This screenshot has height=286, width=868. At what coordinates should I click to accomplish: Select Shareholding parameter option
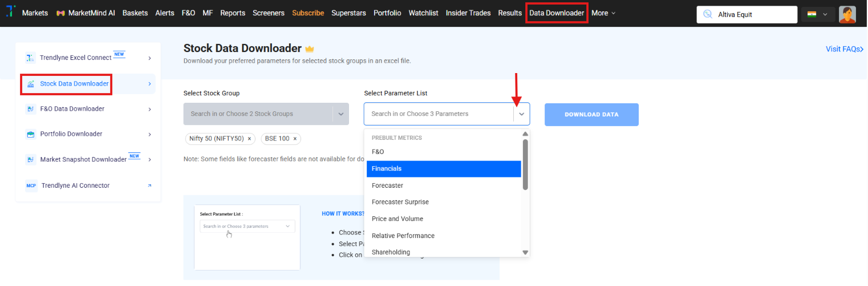(444, 251)
